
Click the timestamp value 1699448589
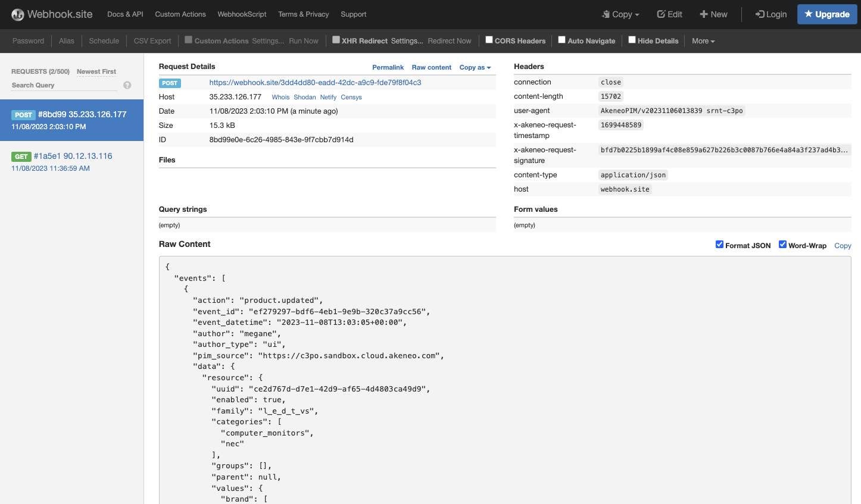coord(621,125)
